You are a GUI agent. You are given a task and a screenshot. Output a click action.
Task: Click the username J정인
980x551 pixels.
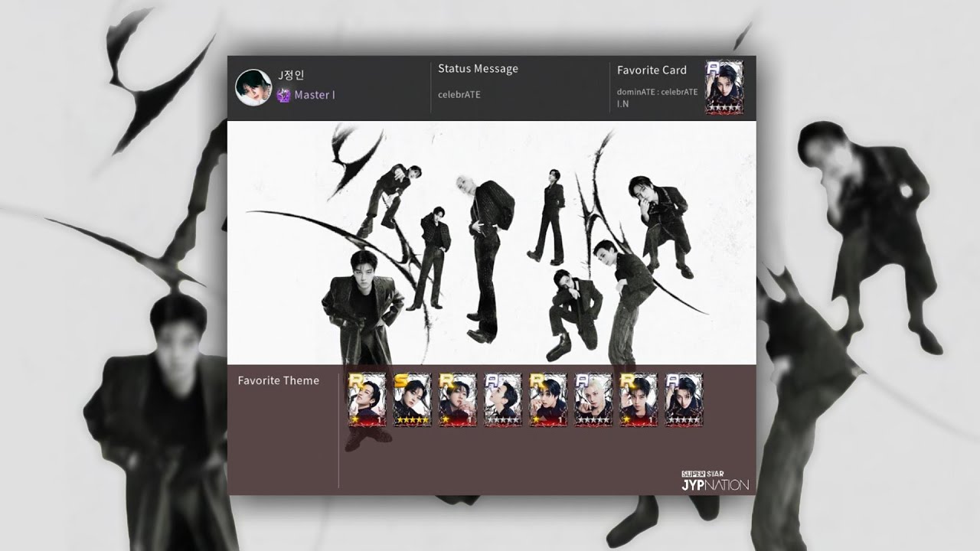pyautogui.click(x=291, y=75)
